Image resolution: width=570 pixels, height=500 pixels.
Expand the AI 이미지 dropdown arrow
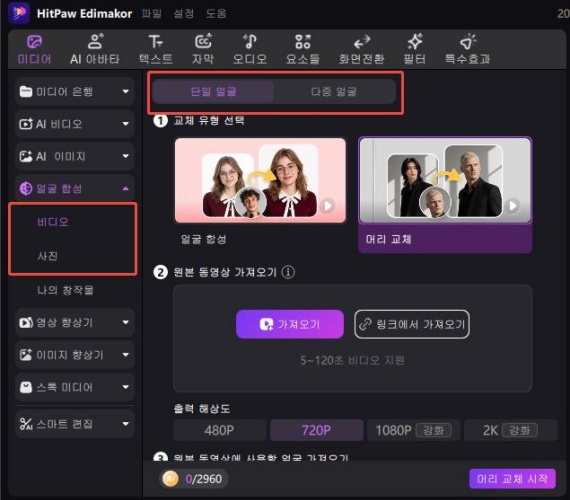(x=125, y=156)
